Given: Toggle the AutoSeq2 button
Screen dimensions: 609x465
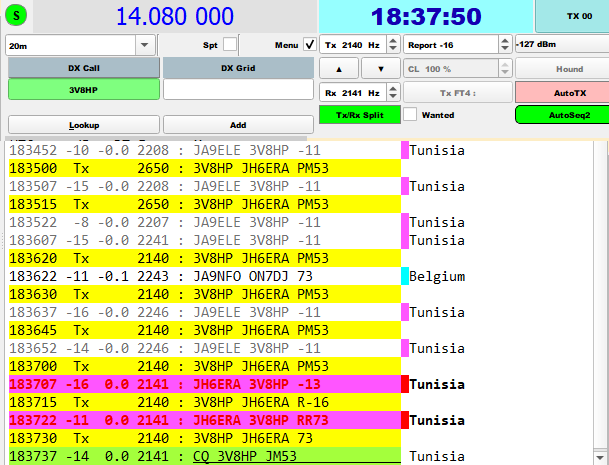Looking at the screenshot, I should [x=562, y=115].
